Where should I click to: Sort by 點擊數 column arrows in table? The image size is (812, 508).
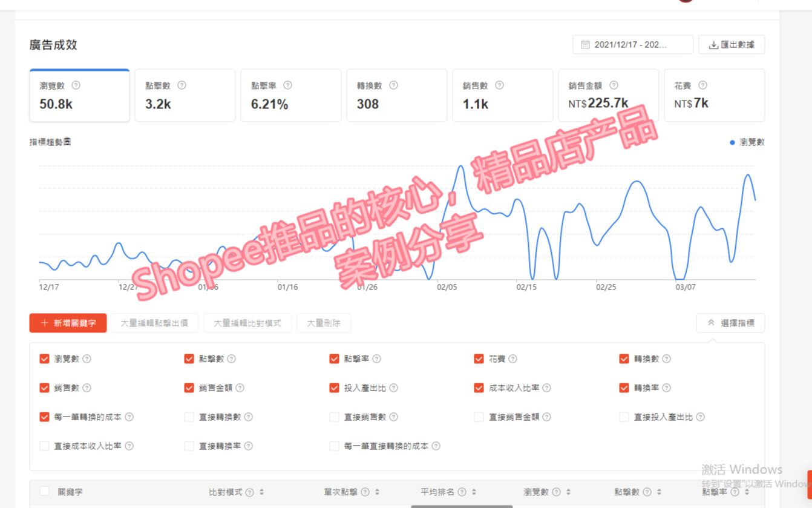[659, 492]
